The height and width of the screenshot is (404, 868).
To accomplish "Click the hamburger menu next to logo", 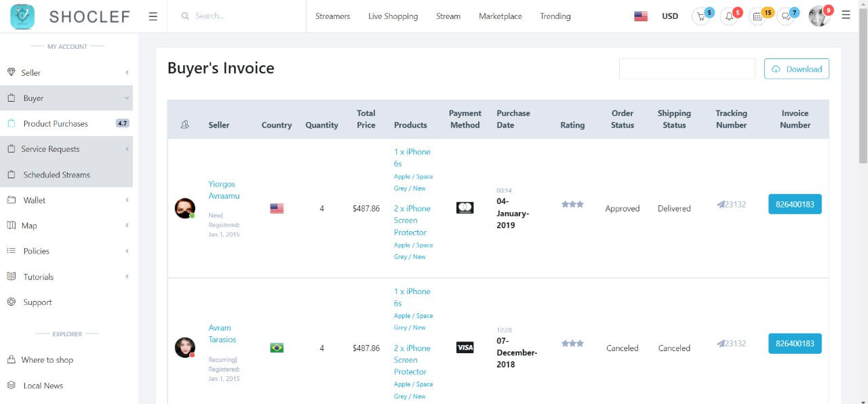I will (153, 16).
